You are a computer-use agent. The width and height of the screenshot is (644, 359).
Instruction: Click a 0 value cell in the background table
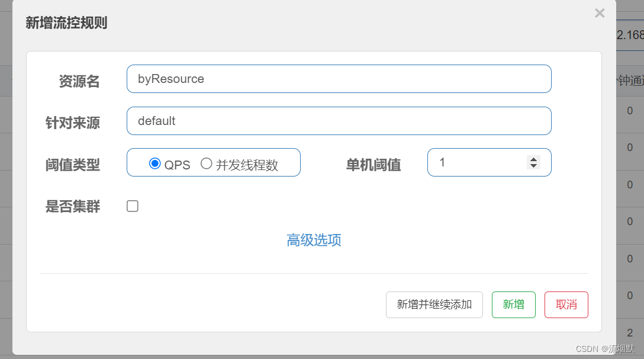pos(629,110)
